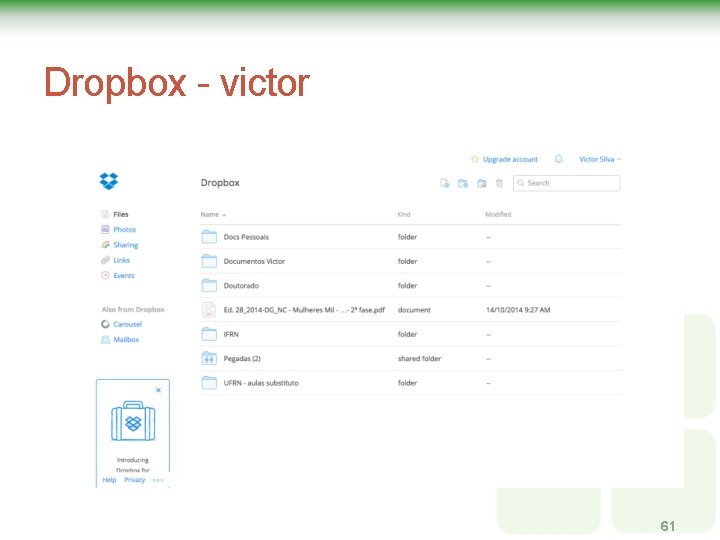
Task: Click the Files icon in sidebar
Action: pyautogui.click(x=105, y=214)
